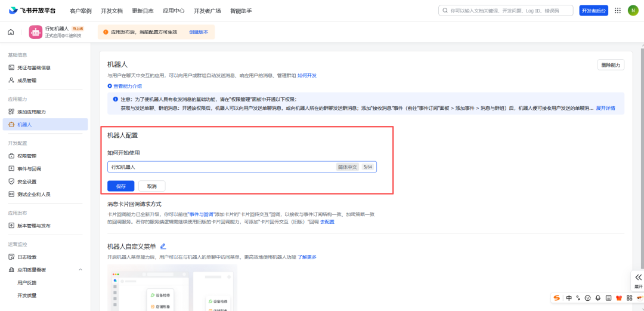Screen dimensions: 644x311
Task: Click the robot menu preview thumbnail
Action: click(172, 288)
